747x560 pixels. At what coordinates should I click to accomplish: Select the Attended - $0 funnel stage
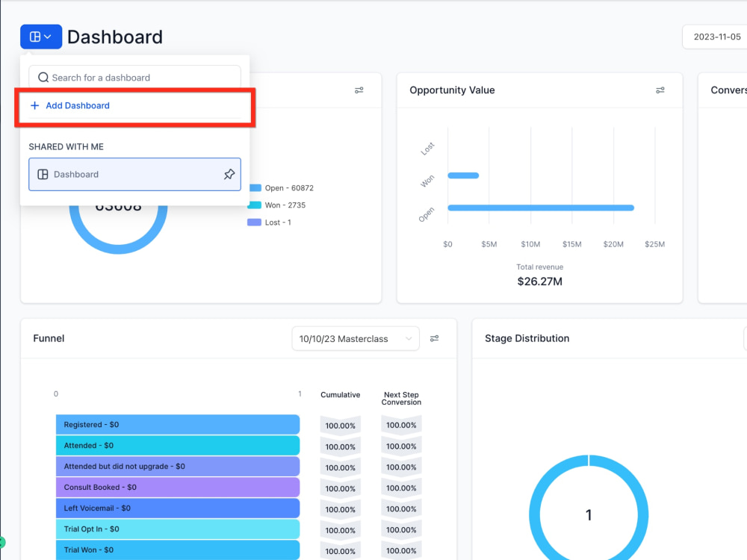coord(178,445)
